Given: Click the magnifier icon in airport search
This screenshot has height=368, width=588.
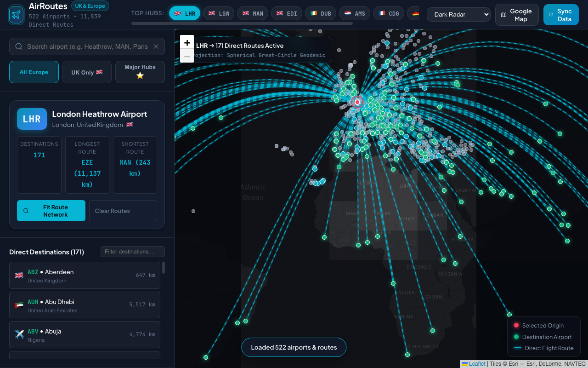Looking at the screenshot, I should coord(19,46).
